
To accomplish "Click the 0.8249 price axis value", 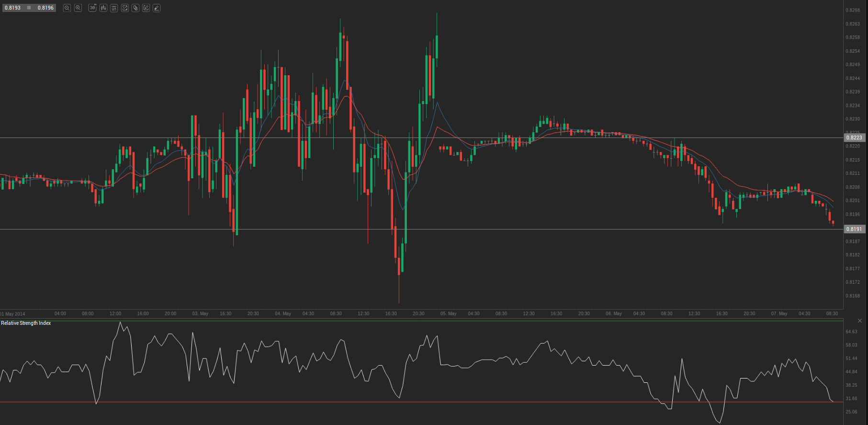I will coord(853,65).
